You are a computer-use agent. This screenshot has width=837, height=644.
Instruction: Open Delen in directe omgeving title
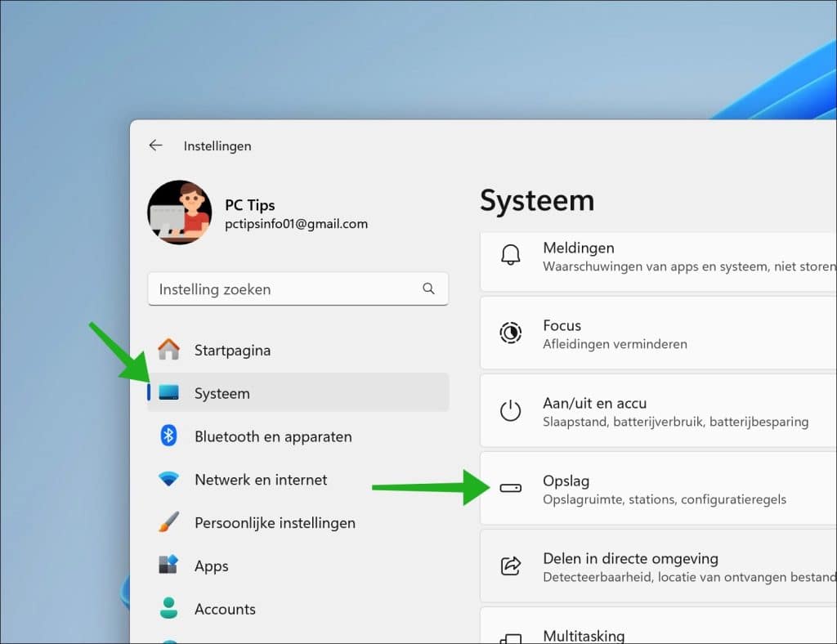630,559
